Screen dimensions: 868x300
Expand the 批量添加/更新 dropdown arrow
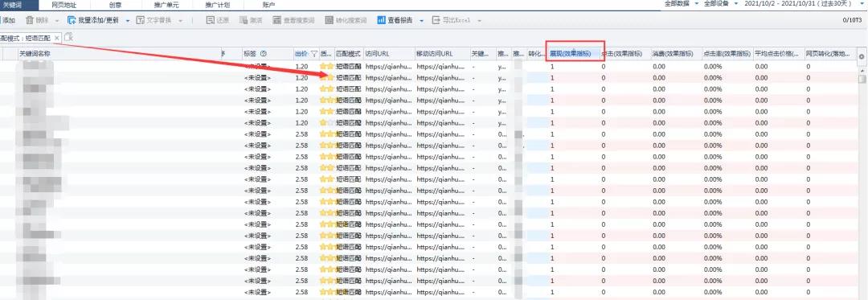127,20
